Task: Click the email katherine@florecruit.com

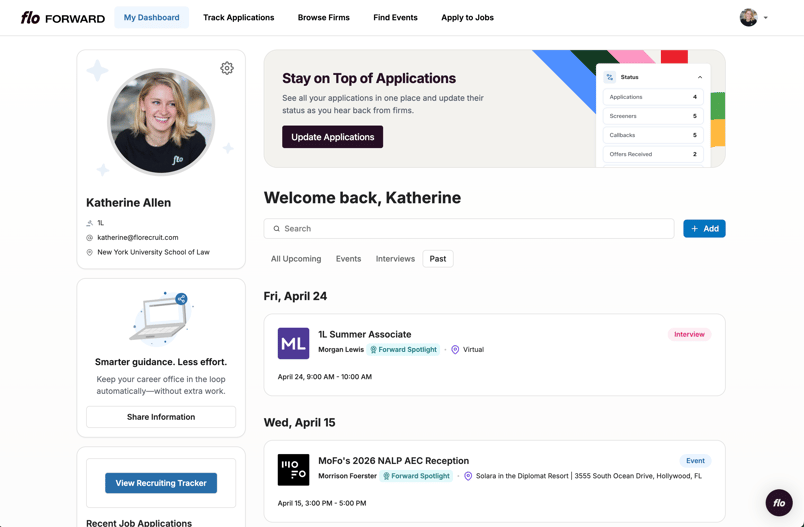Action: [138, 238]
